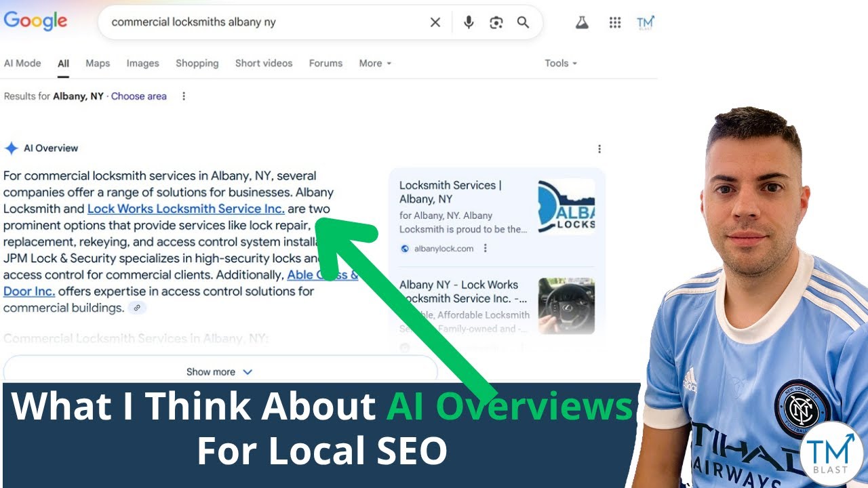Open the TM account avatar
This screenshot has height=488, width=868.
pyautogui.click(x=646, y=22)
